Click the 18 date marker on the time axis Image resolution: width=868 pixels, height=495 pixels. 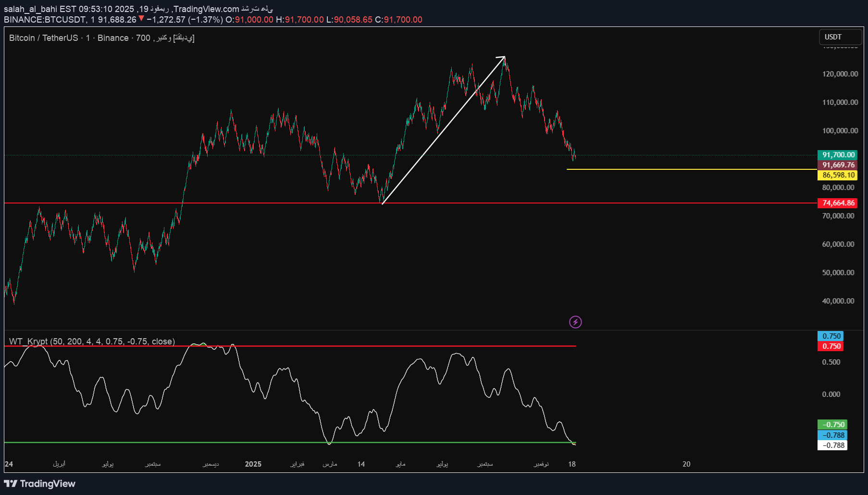(571, 464)
